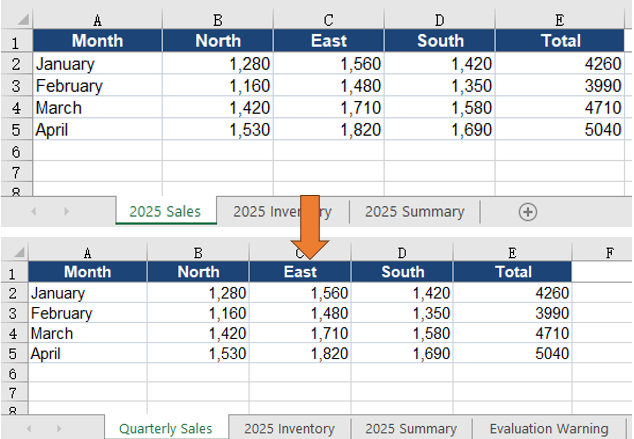Select the 5040 total in the 2025 Sales sheet

pos(560,129)
